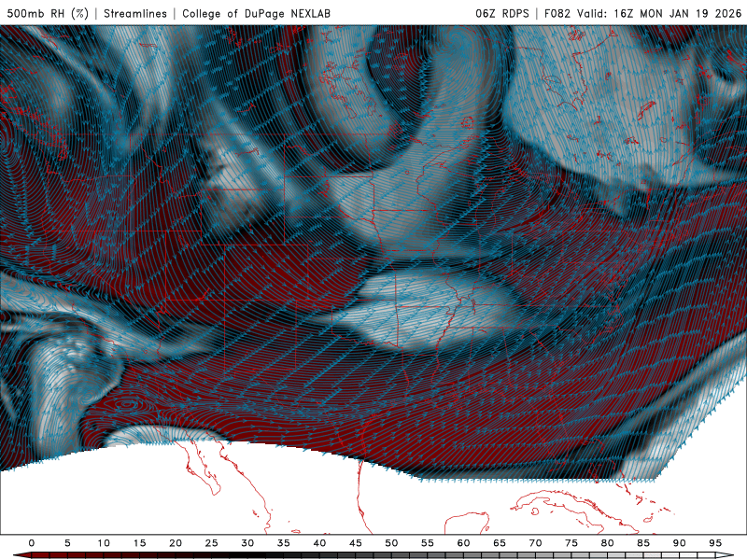Image resolution: width=747 pixels, height=560 pixels.
Task: Click the "65" label on the RH scale
Action: [x=500, y=543]
